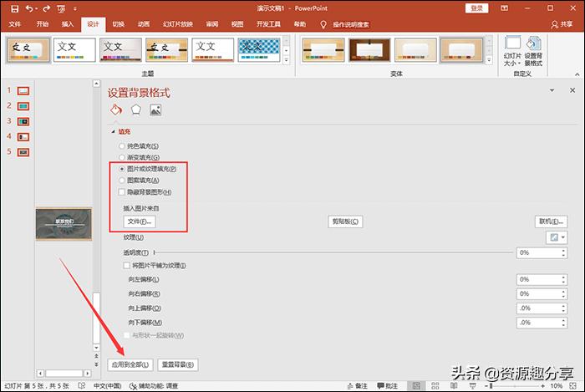Customize Quick Access Toolbar dropdown

pyautogui.click(x=75, y=8)
